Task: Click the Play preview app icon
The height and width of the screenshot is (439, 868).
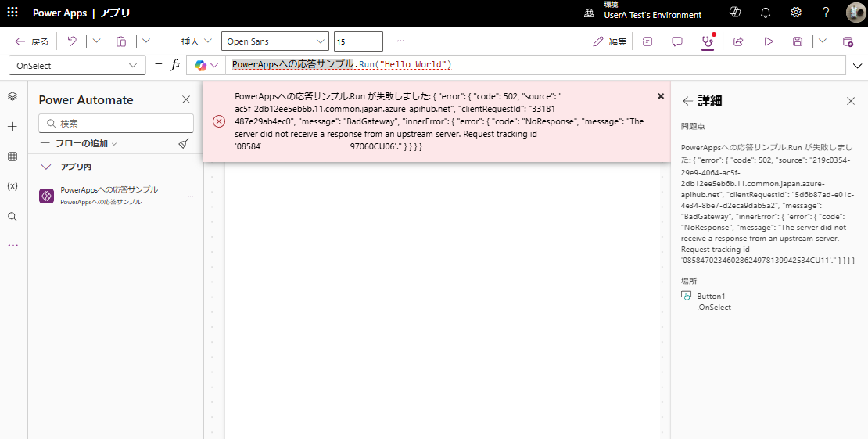Action: coord(769,41)
